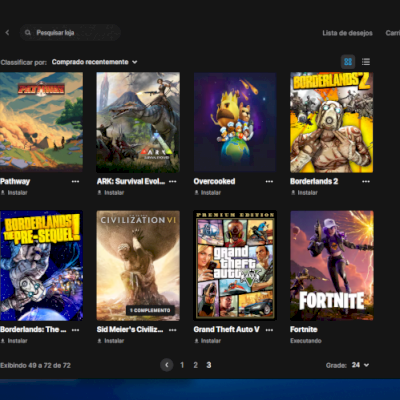The height and width of the screenshot is (400, 400).
Task: Open the Fortnite game cover
Action: click(x=331, y=266)
